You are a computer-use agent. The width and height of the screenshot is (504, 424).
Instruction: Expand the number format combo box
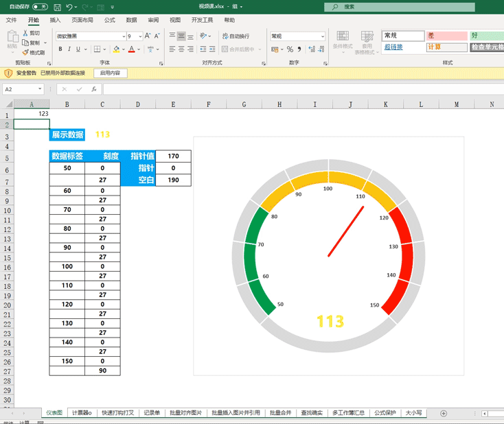[323, 36]
